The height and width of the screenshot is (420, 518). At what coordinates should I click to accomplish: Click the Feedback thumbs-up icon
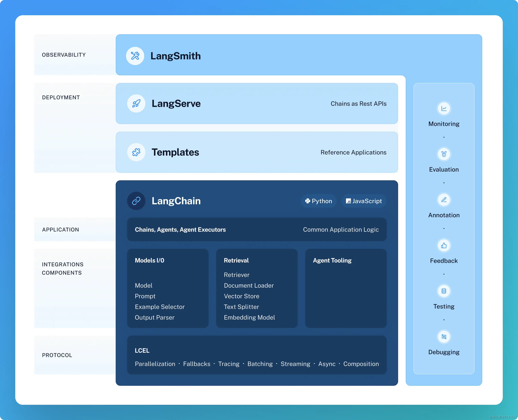(x=444, y=245)
